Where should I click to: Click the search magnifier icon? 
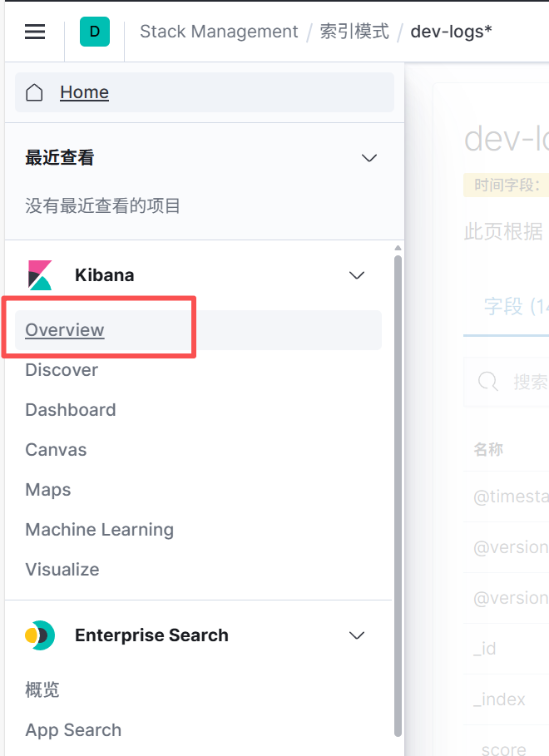[x=487, y=382]
